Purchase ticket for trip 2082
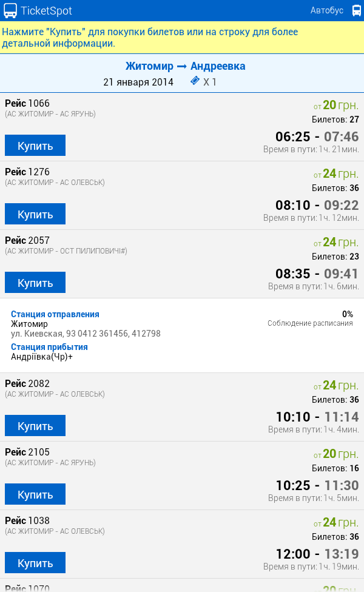364x592 pixels. tap(35, 426)
